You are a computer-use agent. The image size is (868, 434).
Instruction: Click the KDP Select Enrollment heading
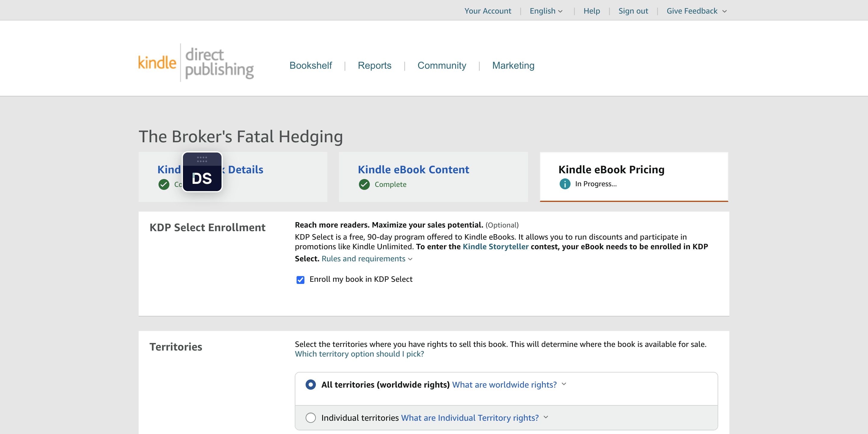pos(207,228)
